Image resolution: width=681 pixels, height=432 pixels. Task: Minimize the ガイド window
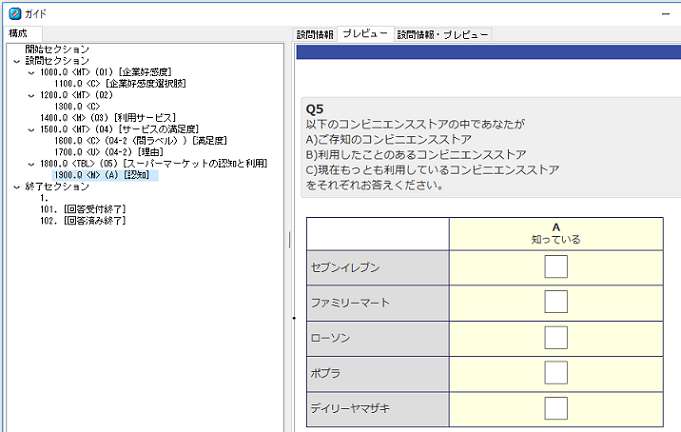[x=666, y=14]
